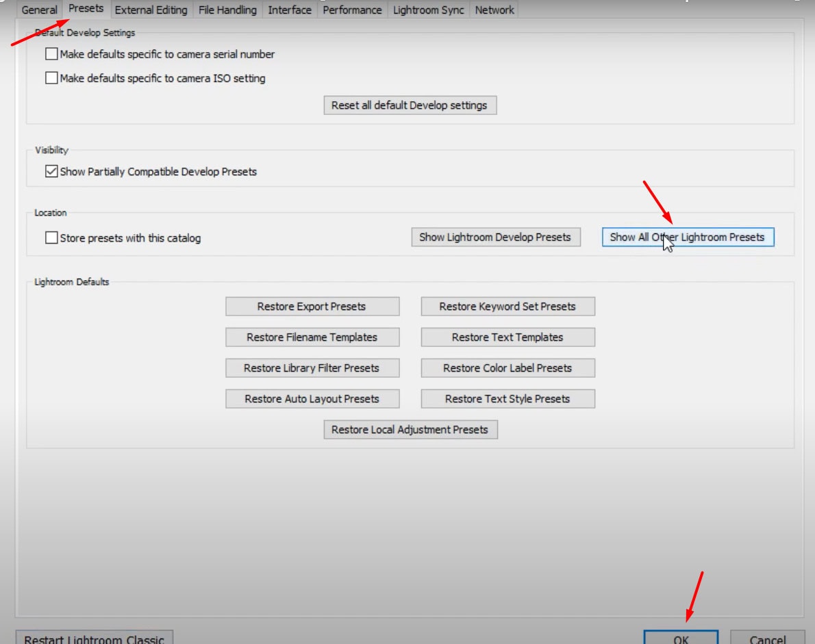Select the Presets tab
Viewport: 815px width, 644px height.
click(x=86, y=9)
